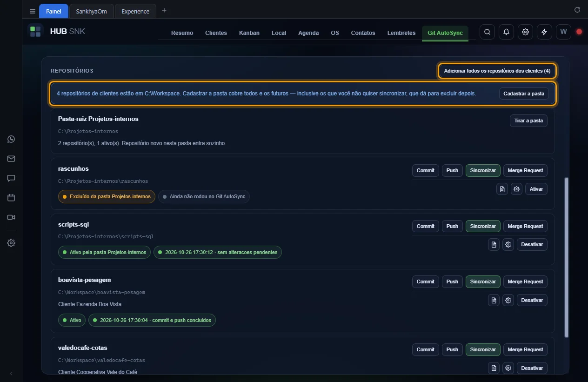This screenshot has width=588, height=382.
Task: Open the Local section
Action: pyautogui.click(x=279, y=33)
